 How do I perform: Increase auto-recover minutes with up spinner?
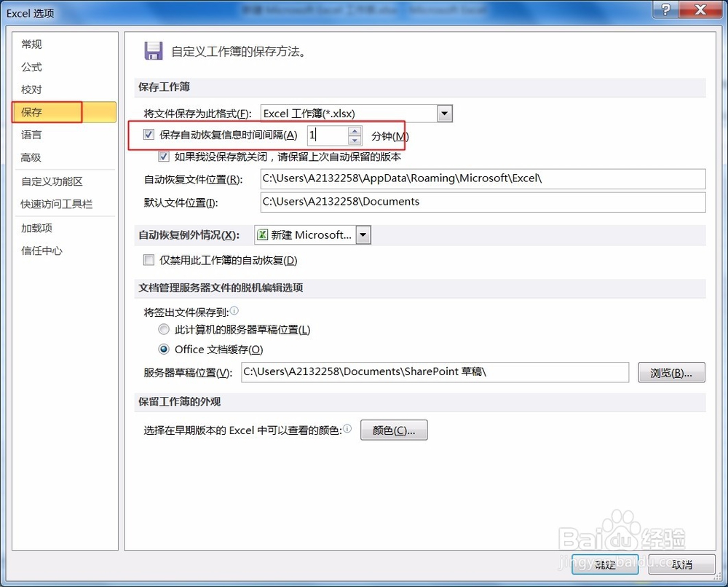tap(355, 131)
